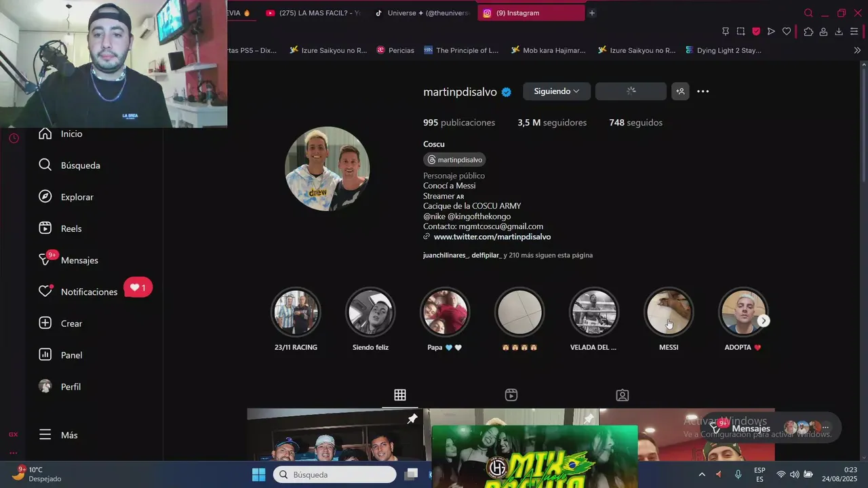Select the posts grid tab
The height and width of the screenshot is (488, 868).
pyautogui.click(x=400, y=395)
